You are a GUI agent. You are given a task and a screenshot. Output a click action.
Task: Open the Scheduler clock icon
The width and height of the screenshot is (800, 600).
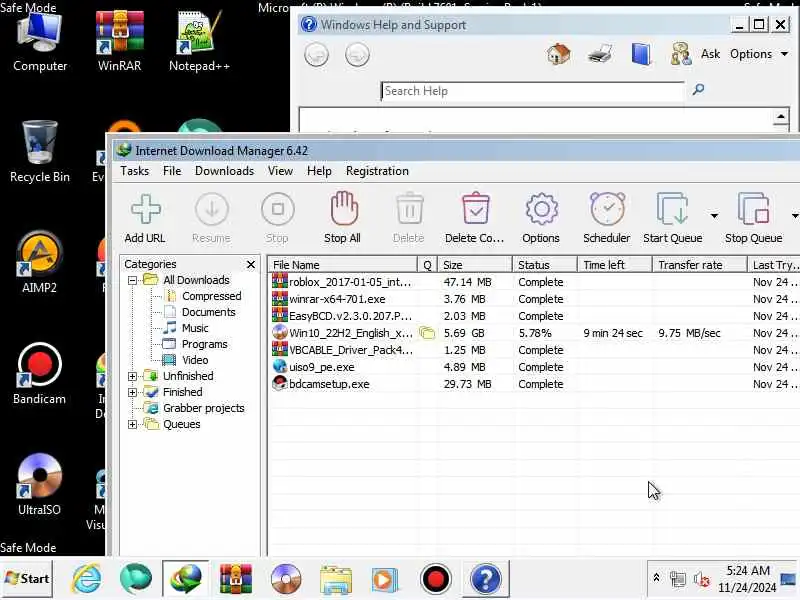[607, 208]
